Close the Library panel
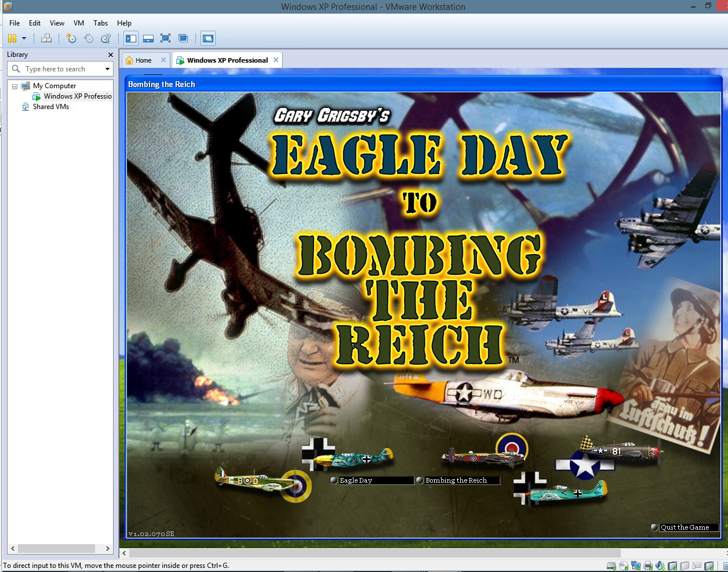Viewport: 728px width, 572px height. tap(111, 55)
